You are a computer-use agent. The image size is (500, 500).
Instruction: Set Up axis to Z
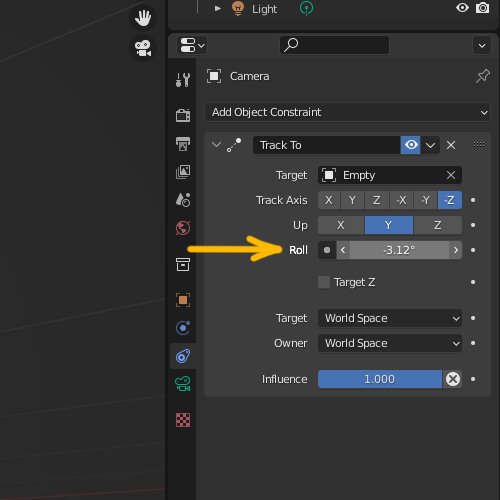(438, 225)
